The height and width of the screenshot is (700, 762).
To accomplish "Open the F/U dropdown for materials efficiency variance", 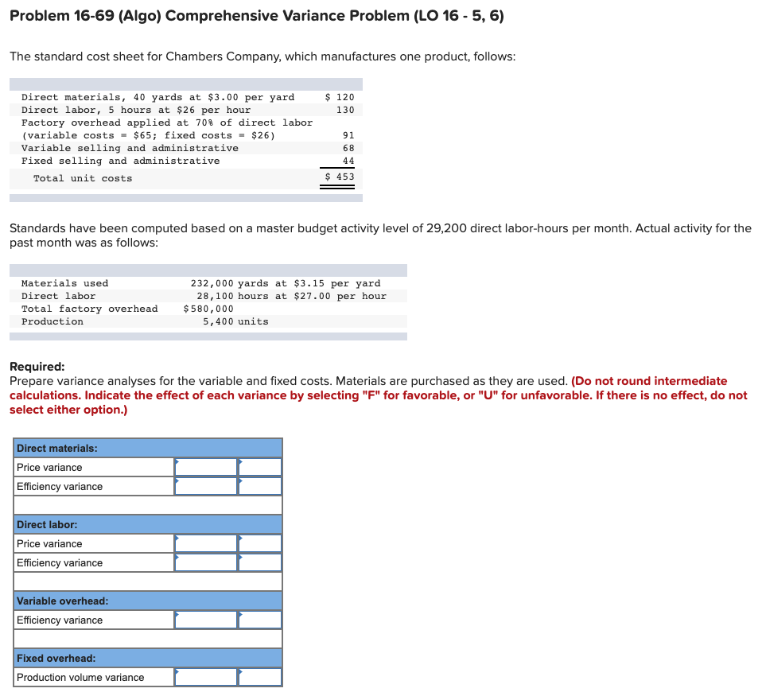I will [259, 486].
